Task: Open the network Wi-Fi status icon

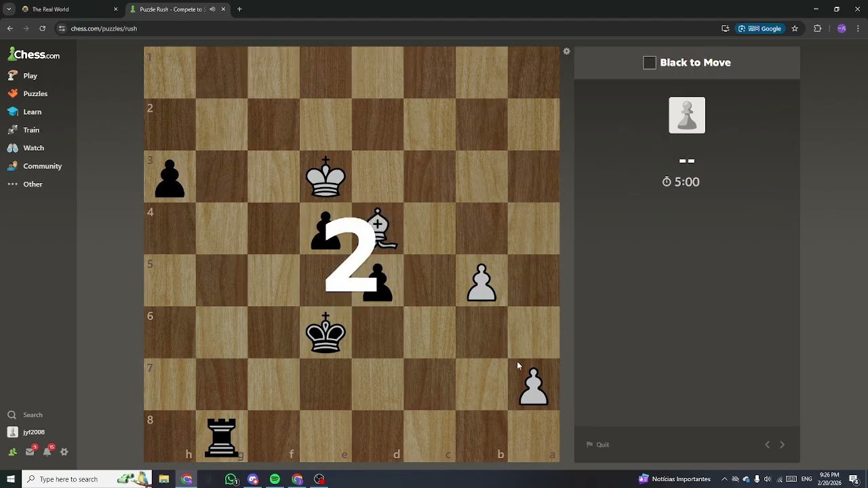Action: (779, 479)
